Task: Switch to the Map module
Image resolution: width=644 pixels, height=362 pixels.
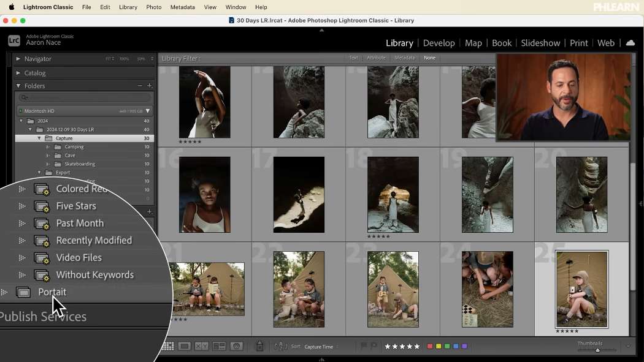Action: 473,43
